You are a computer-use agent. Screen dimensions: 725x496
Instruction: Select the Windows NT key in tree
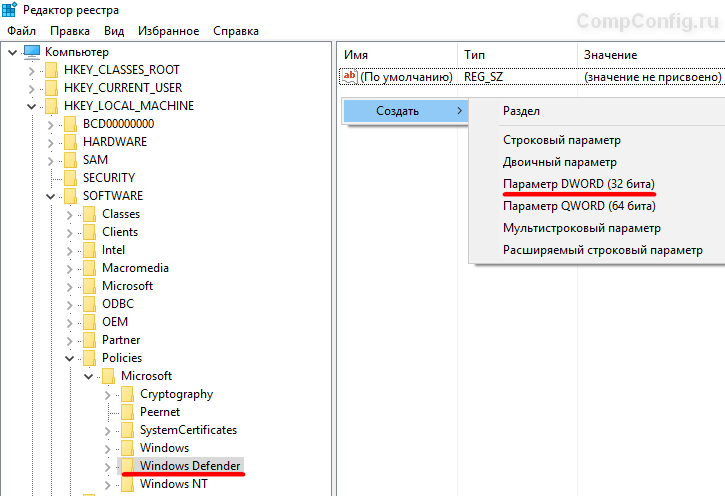point(174,484)
